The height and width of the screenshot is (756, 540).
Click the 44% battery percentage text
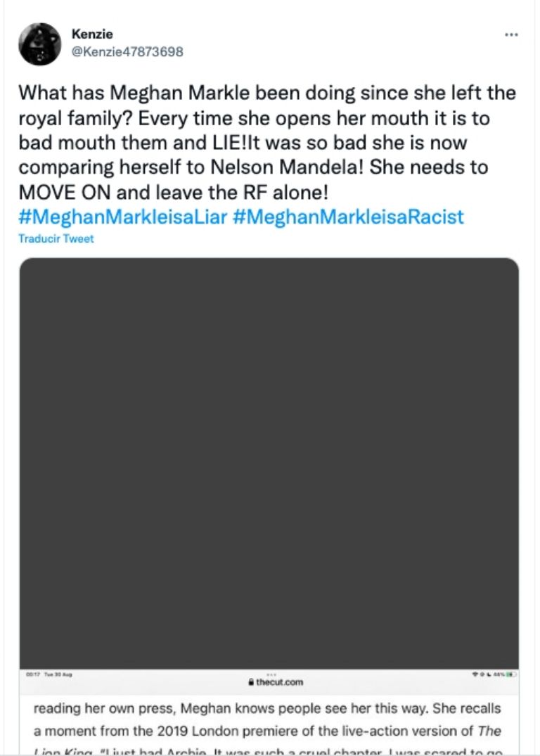coord(499,674)
